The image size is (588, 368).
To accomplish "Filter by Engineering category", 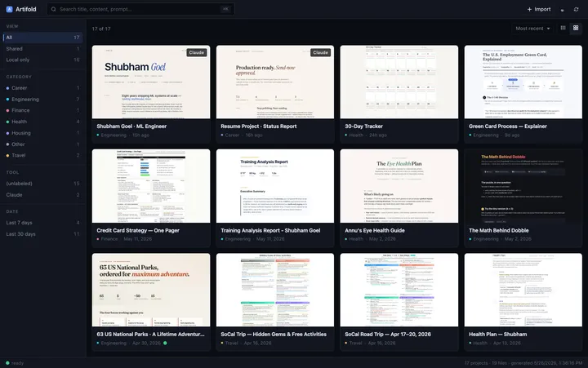I will (x=42, y=100).
